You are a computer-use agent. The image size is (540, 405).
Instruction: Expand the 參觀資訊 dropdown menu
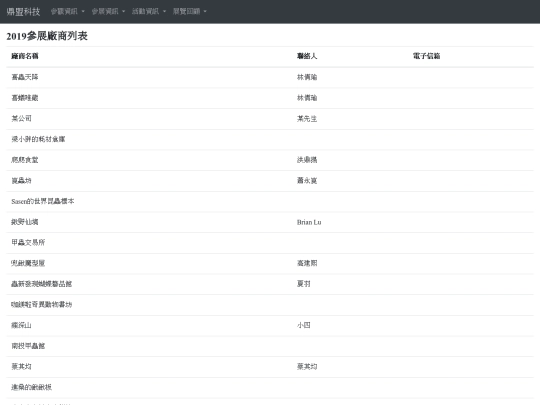[68, 11]
